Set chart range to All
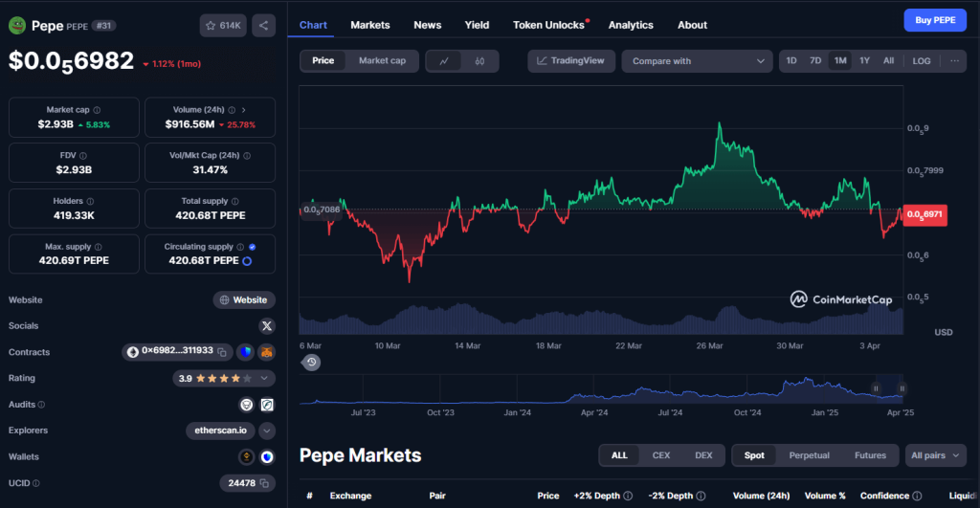Image resolution: width=980 pixels, height=508 pixels. (x=888, y=61)
